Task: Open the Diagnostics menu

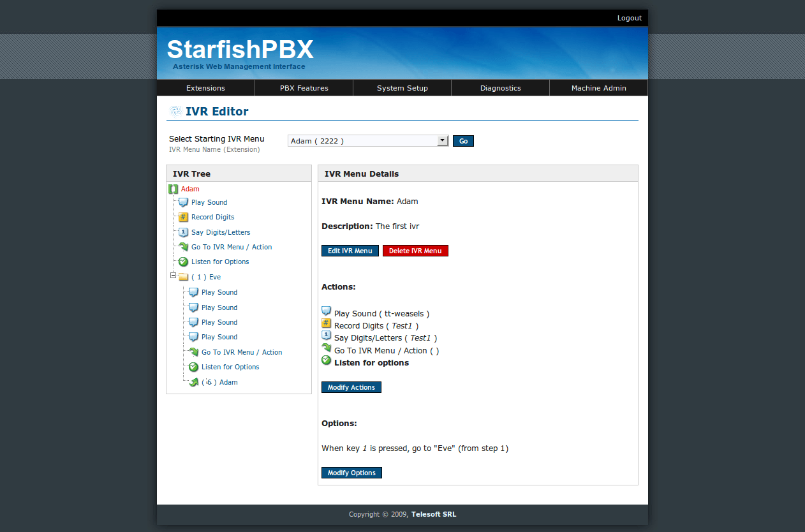Action: pyautogui.click(x=500, y=88)
